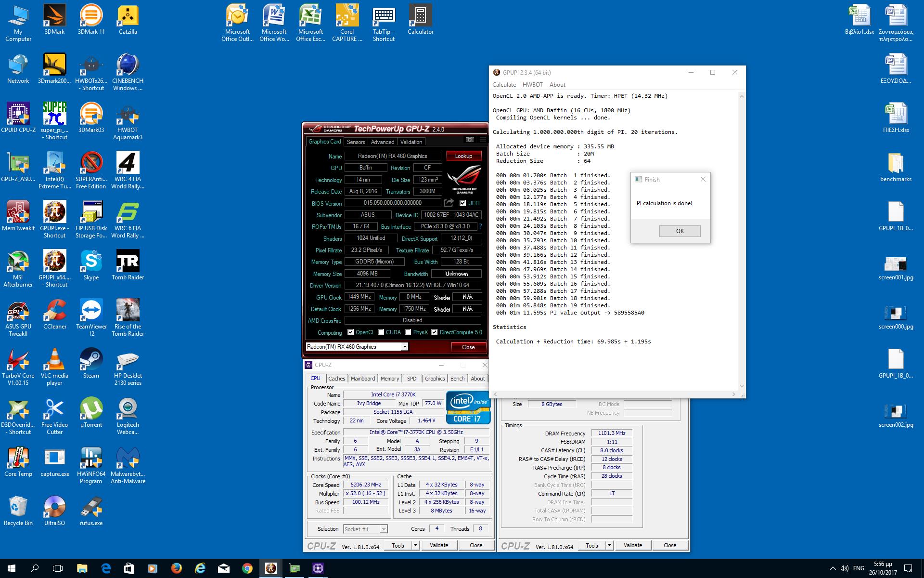Expand the Tools arrow in right CPU-Z window
The height and width of the screenshot is (578, 924).
(609, 545)
